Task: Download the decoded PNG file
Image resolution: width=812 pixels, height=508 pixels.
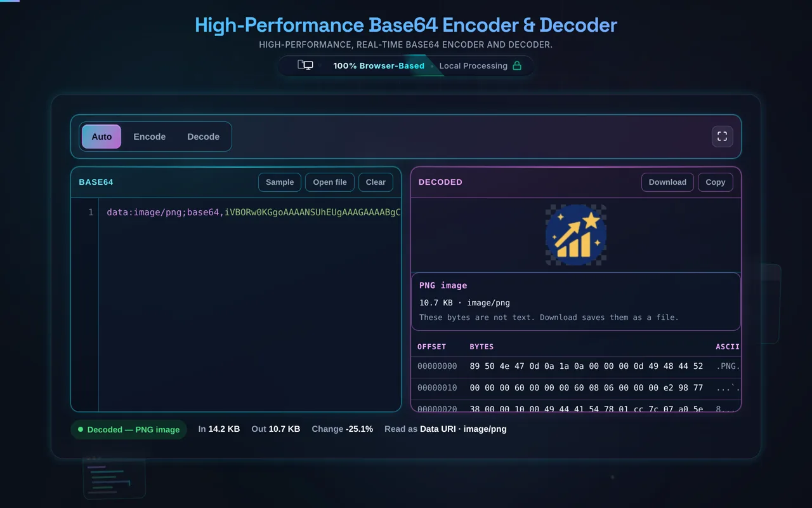Action: [x=667, y=182]
